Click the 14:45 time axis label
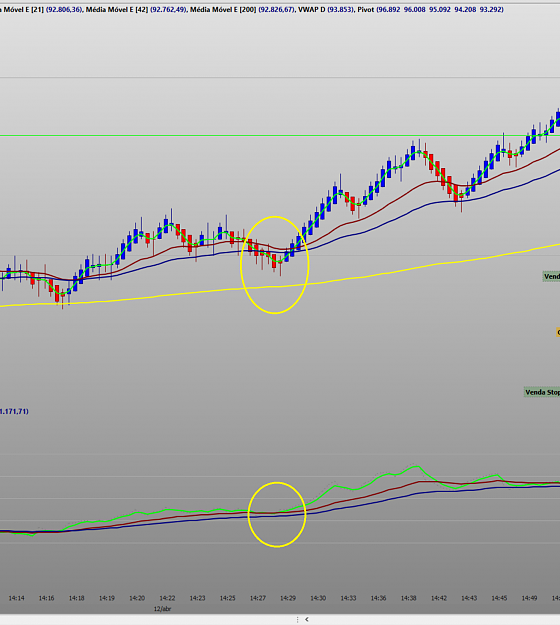Viewport: 560px width, 625px height. [499, 598]
